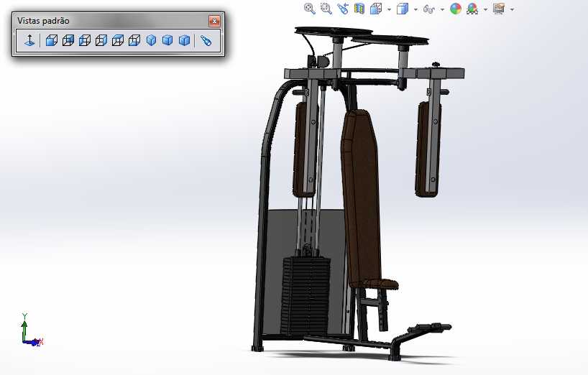The width and height of the screenshot is (588, 375).
Task: Open Edit Appearance color sphere
Action: coord(456,9)
